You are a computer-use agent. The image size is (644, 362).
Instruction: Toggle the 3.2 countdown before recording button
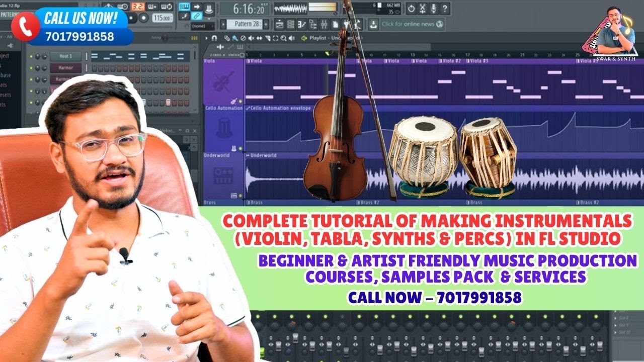pyautogui.click(x=138, y=7)
